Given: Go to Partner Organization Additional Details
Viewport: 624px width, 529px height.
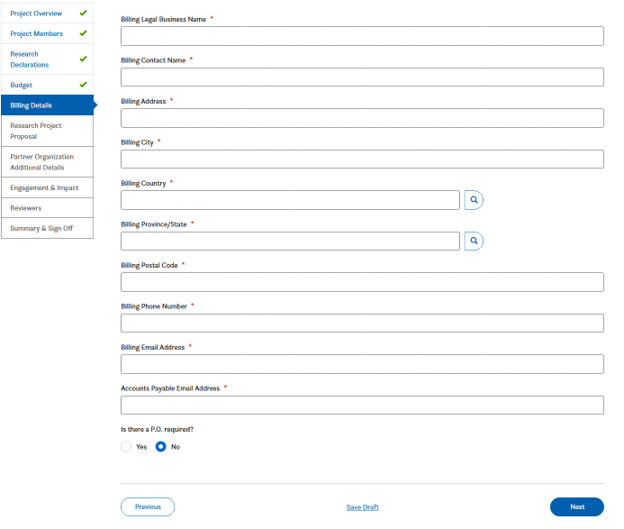Looking at the screenshot, I should 47,162.
